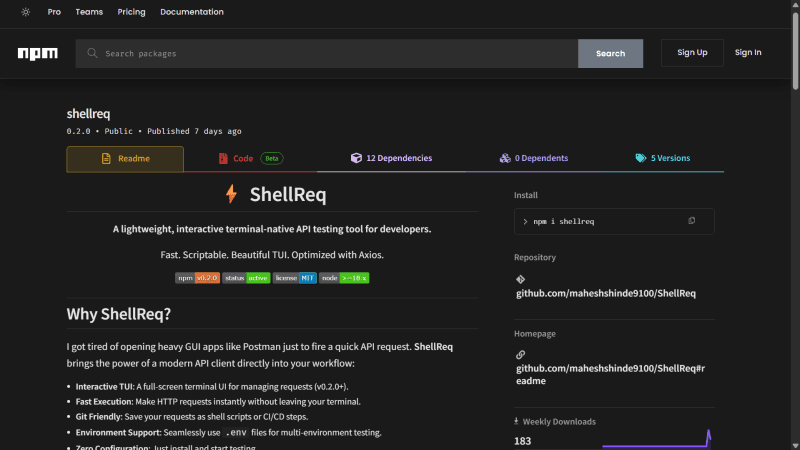This screenshot has width=800, height=450.
Task: Click the weekly downloads sparkline chart
Action: (x=657, y=439)
